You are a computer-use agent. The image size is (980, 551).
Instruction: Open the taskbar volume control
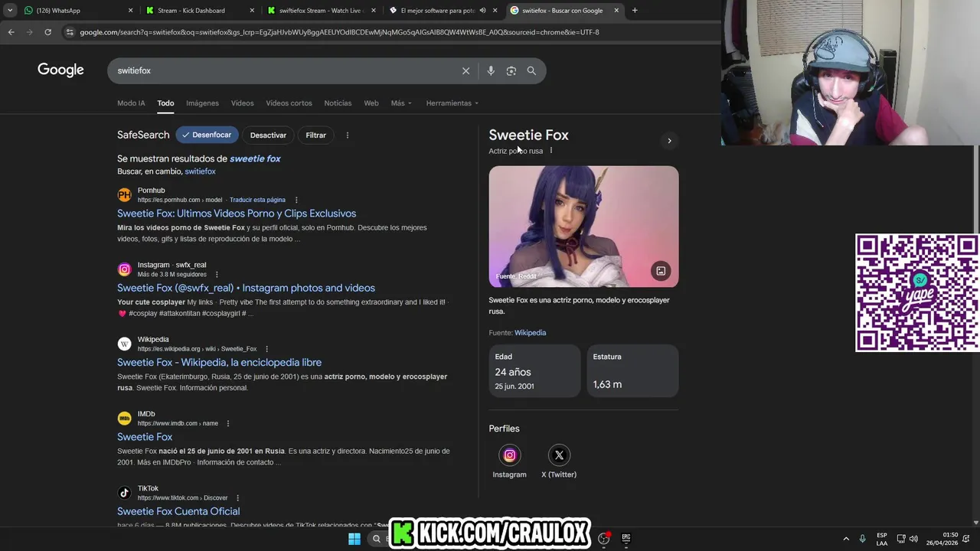point(913,539)
